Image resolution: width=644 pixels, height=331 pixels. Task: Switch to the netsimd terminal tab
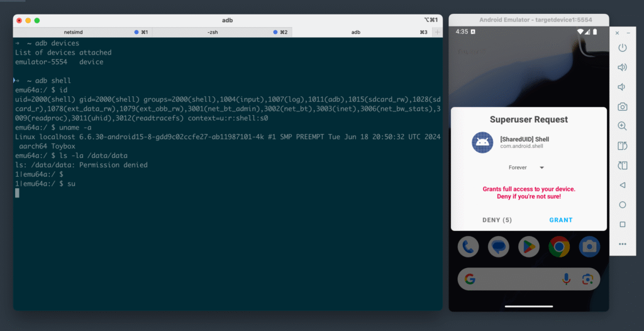[82, 31]
